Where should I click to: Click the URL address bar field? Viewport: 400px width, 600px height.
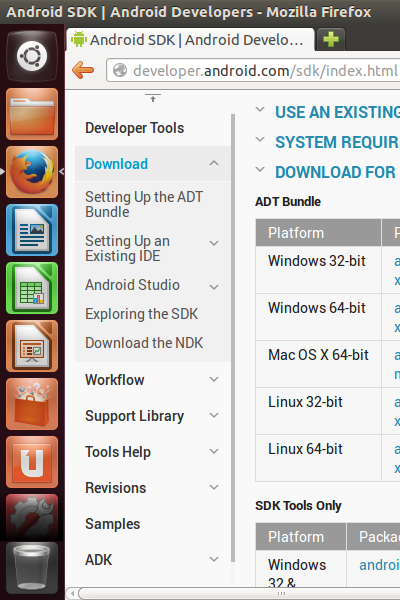[x=253, y=70]
